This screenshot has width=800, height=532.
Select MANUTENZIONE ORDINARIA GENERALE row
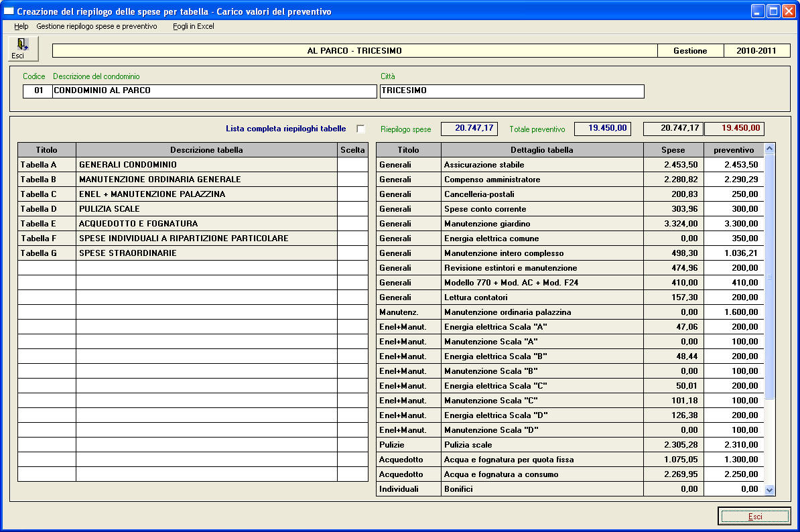[193, 179]
